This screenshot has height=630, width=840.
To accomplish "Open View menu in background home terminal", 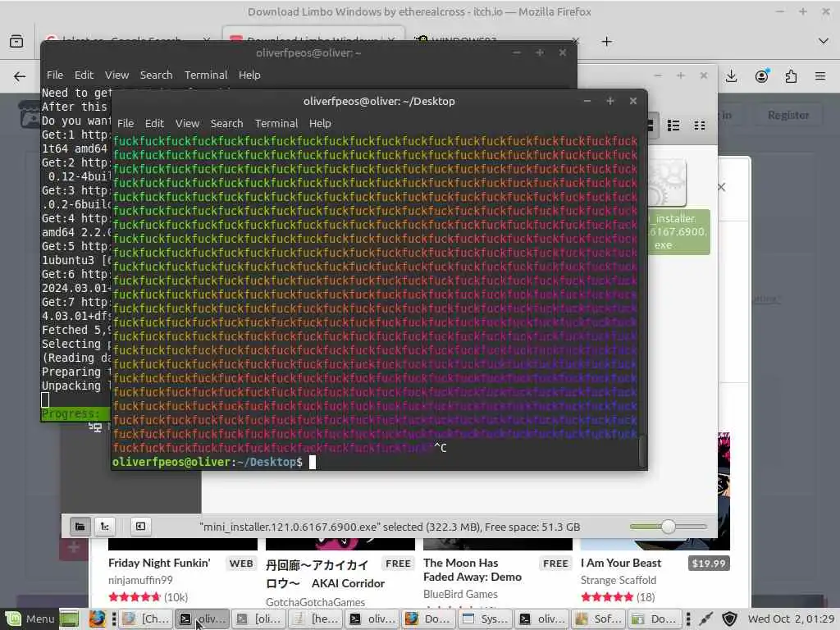I will [x=116, y=75].
